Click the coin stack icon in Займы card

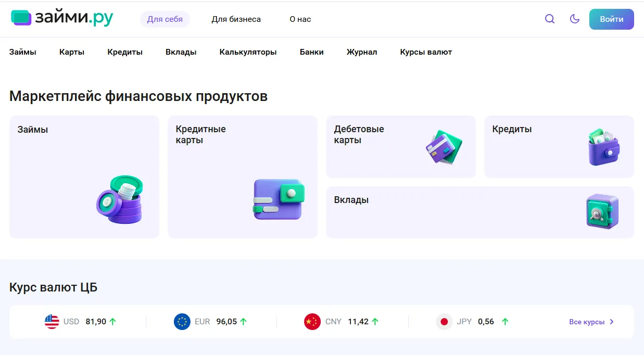(x=120, y=200)
